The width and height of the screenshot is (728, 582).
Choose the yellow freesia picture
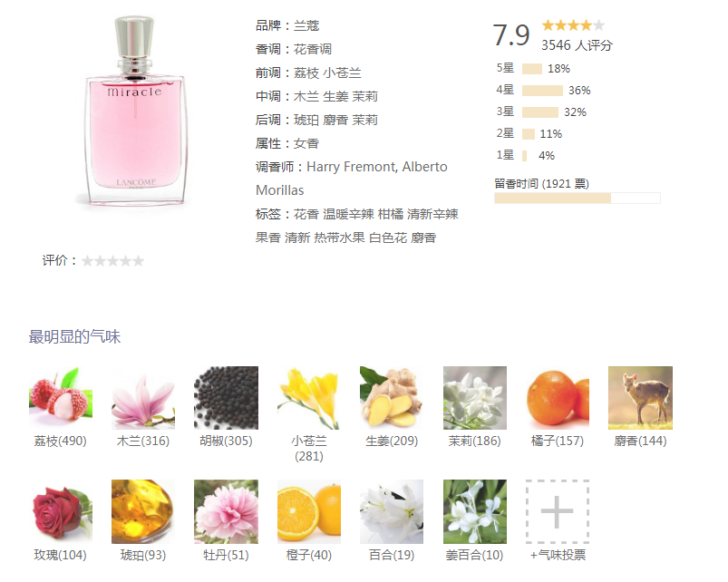[x=309, y=398]
